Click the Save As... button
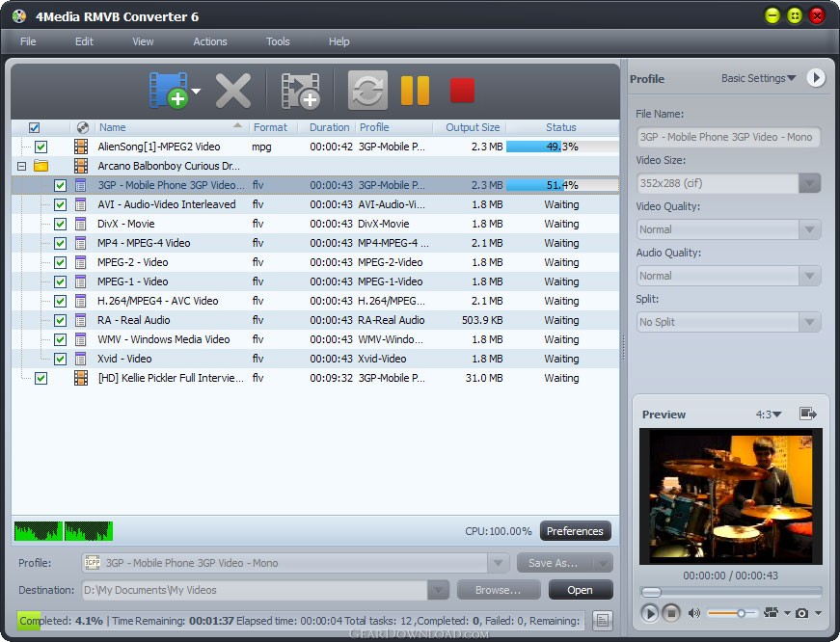This screenshot has width=840, height=642. (554, 563)
